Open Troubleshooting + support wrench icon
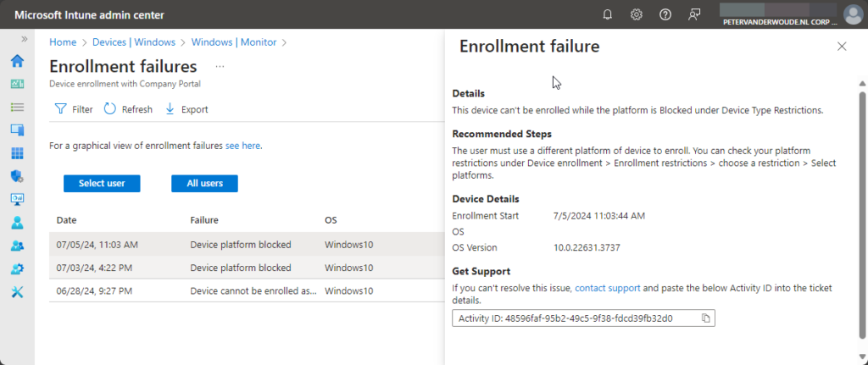The image size is (868, 365). [x=17, y=292]
